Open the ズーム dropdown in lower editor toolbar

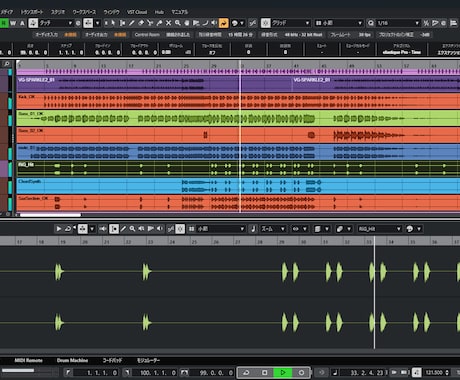pyautogui.click(x=273, y=229)
